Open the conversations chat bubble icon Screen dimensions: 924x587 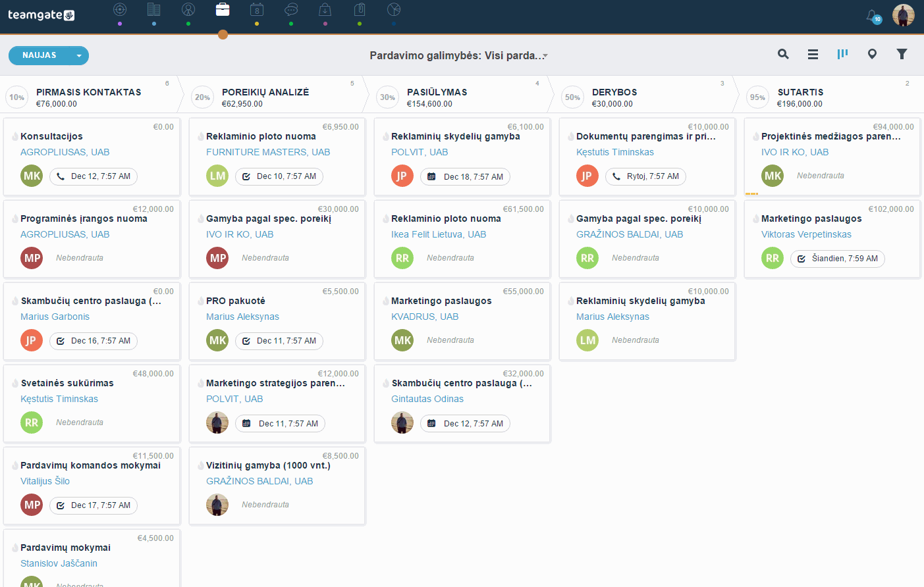[291, 9]
